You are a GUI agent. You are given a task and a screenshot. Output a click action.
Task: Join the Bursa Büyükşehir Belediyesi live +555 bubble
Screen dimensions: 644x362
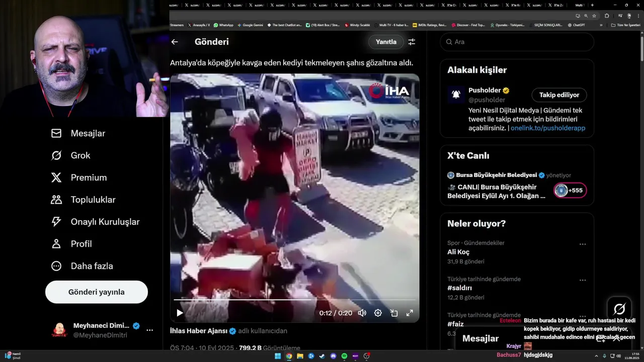570,191
